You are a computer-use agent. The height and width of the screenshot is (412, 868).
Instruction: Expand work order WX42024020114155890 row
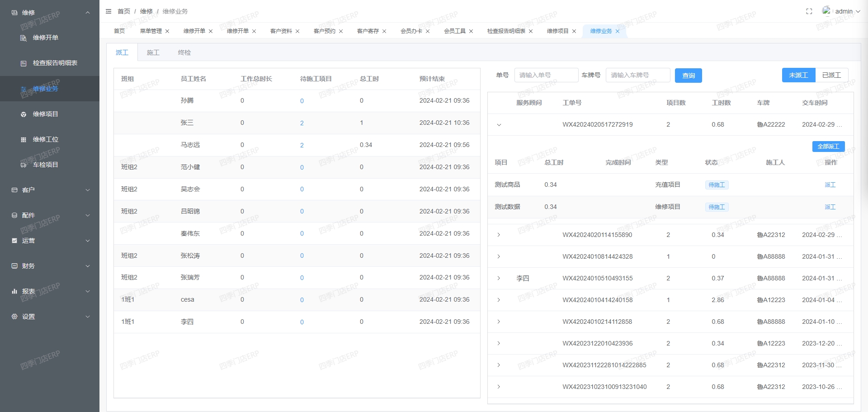pos(499,235)
